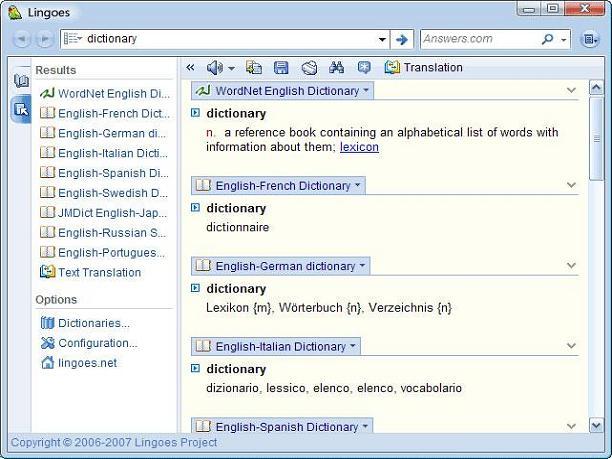Select English-Italian Dicti... in results list
612x459 pixels.
coord(104,153)
